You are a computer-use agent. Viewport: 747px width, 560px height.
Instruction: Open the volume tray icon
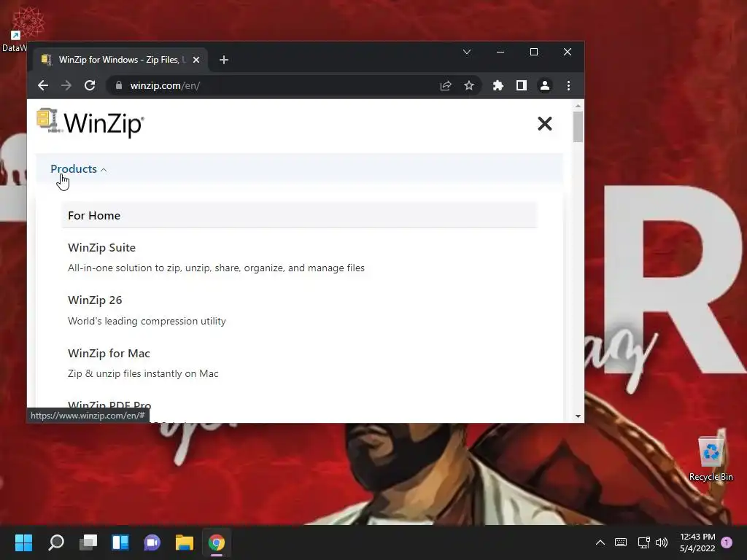coord(661,542)
